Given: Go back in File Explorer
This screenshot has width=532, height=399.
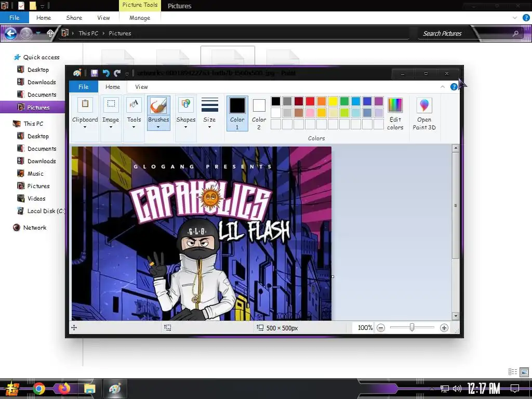Looking at the screenshot, I should [x=10, y=33].
